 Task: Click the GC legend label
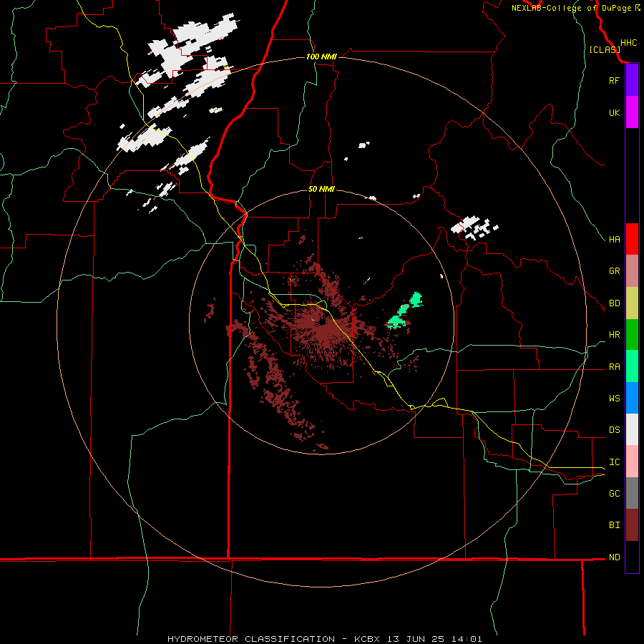(x=614, y=493)
